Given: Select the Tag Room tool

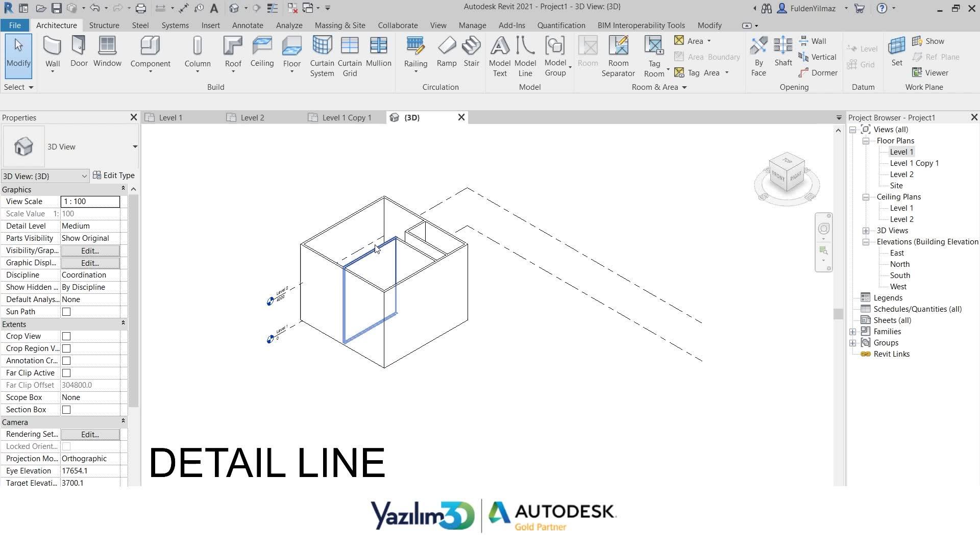Looking at the screenshot, I should 654,57.
